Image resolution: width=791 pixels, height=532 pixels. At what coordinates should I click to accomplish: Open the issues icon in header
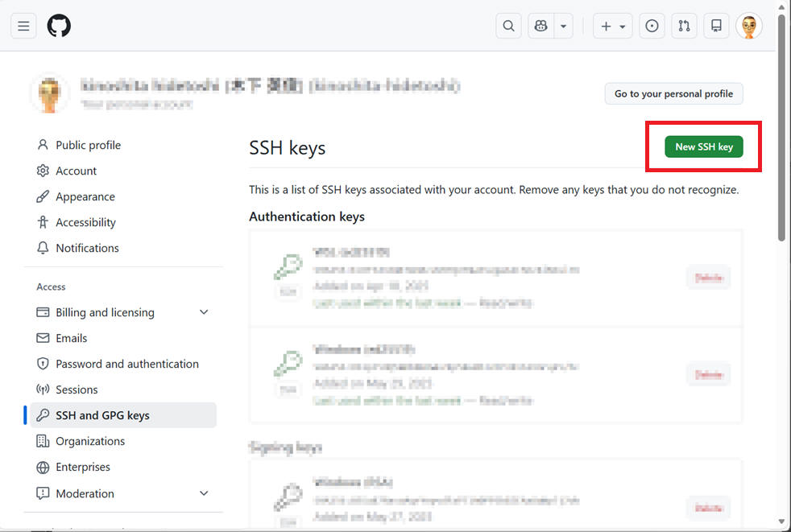tap(652, 26)
